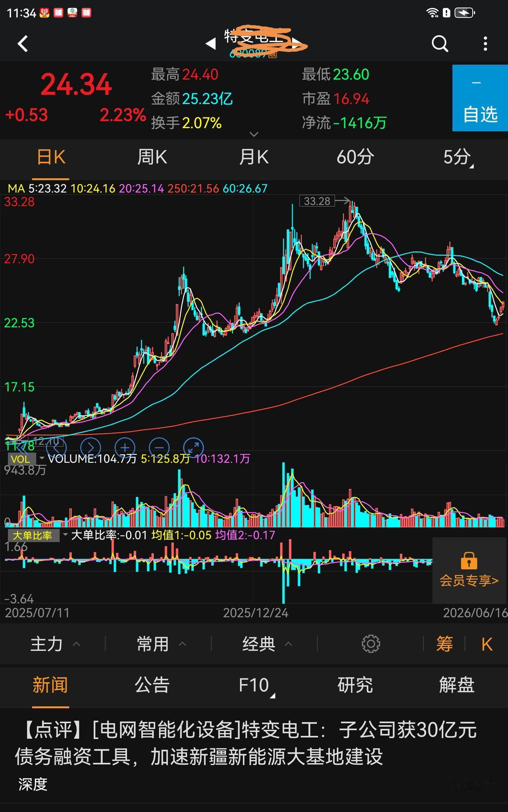Open the 大单比率 indicator dropdown
508x812 pixels.
[x=38, y=535]
